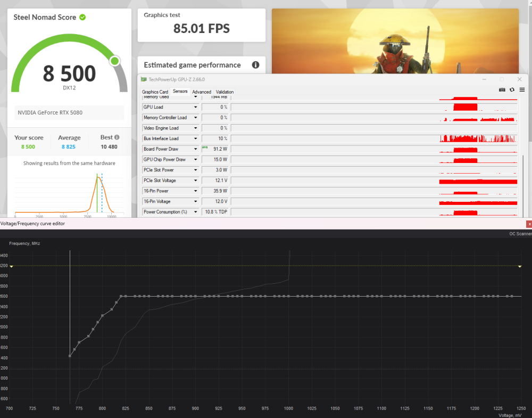This screenshot has height=418, width=532.
Task: Click the score distribution histogram chart
Action: coord(69,194)
